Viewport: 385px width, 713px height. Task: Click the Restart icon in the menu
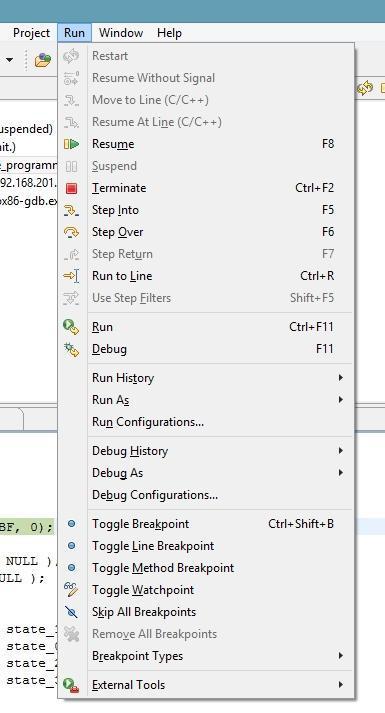(x=71, y=56)
